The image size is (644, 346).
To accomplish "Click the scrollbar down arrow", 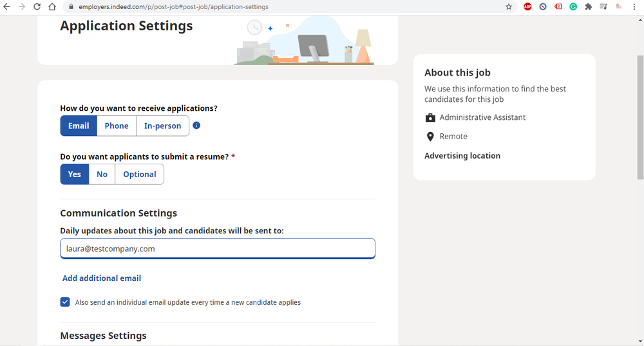I will [640, 341].
